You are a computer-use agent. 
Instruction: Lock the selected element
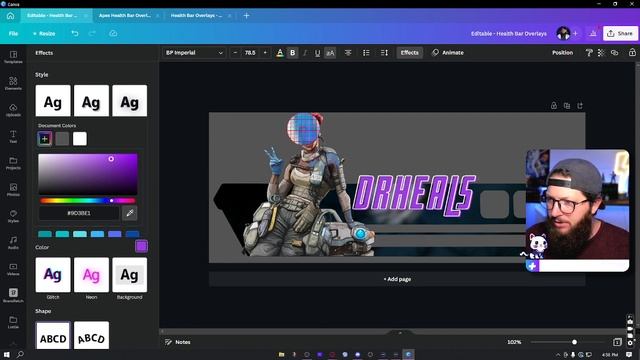coord(632,53)
